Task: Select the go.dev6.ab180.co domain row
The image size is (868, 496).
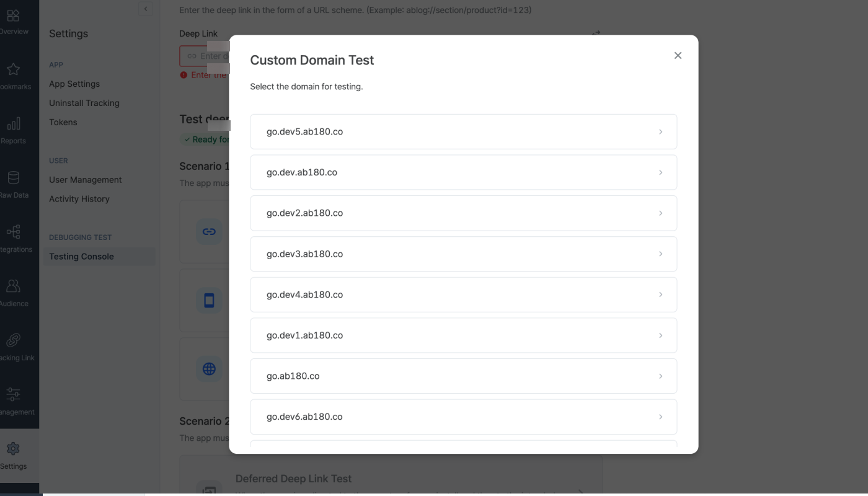Action: (x=463, y=417)
